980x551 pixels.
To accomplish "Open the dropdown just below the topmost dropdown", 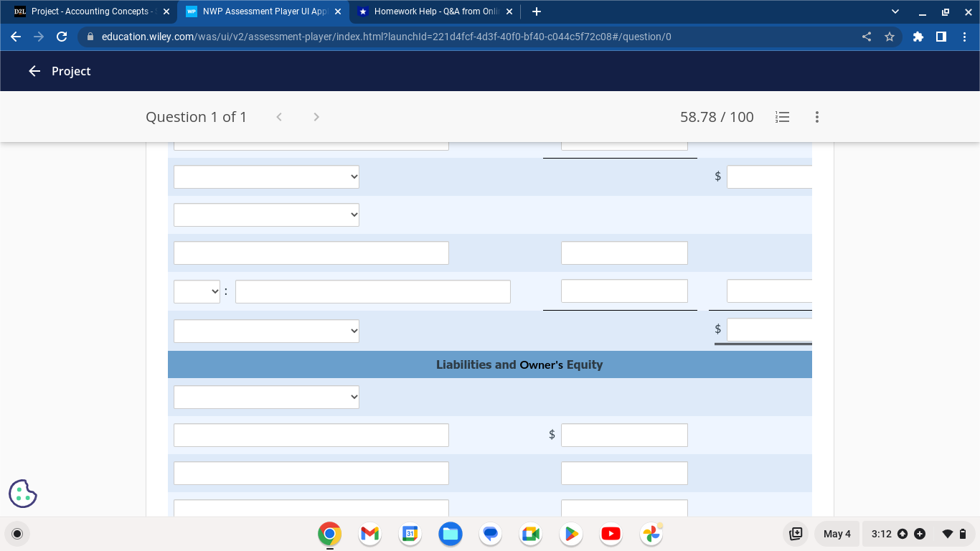I will click(x=266, y=215).
